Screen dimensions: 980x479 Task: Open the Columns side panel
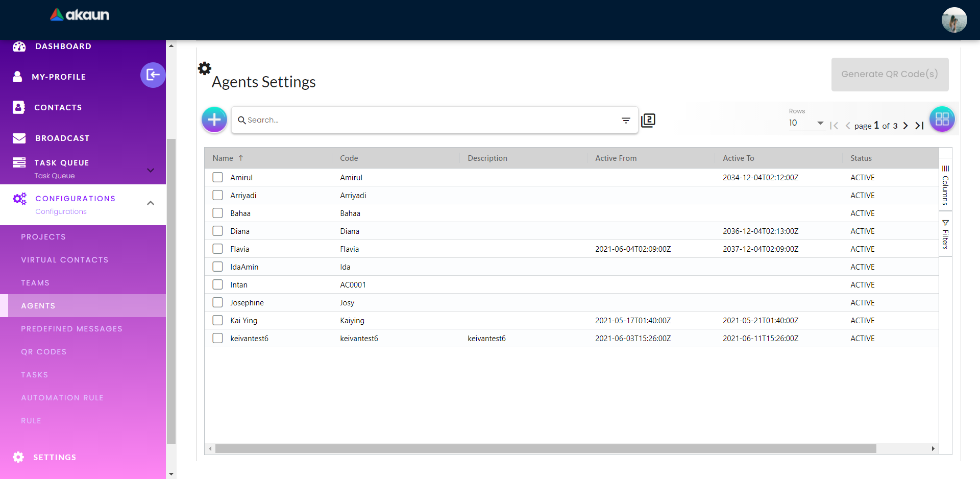pos(945,185)
